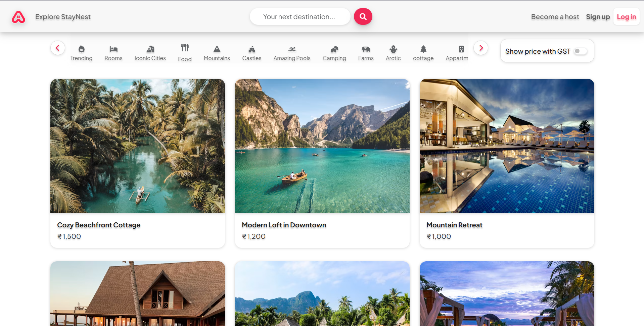Click the StayNest logo icon
Viewport: 644px width, 326px height.
(x=18, y=17)
